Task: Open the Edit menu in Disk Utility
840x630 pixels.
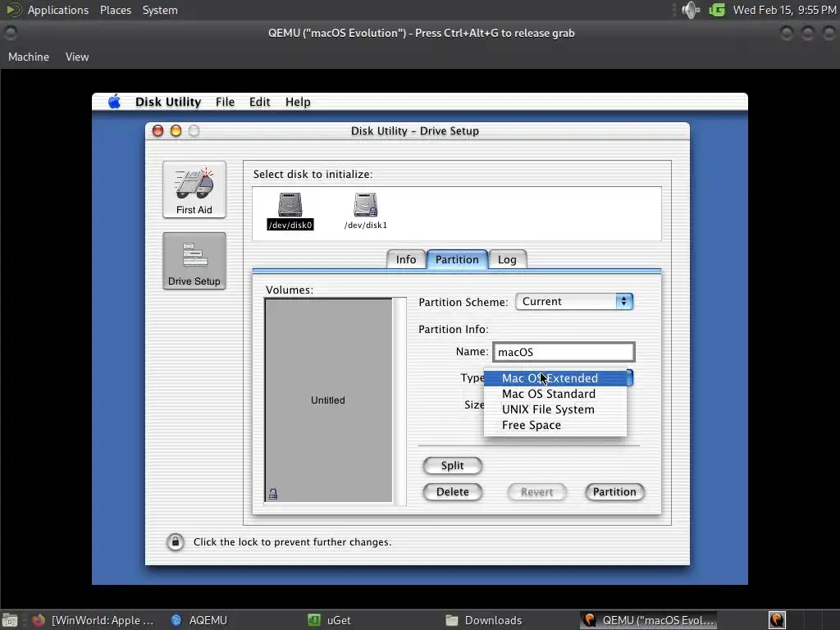Action: click(x=259, y=102)
